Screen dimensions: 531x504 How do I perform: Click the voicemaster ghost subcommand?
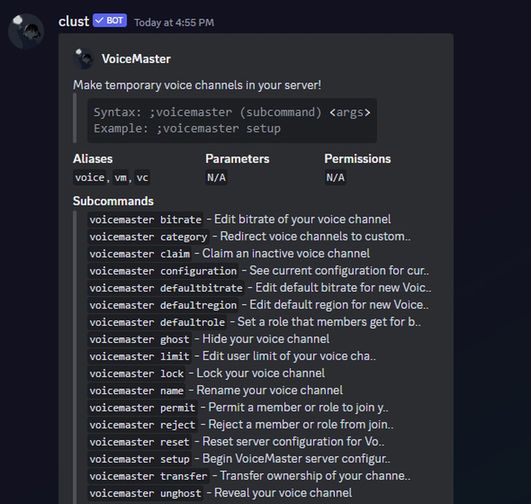point(140,339)
